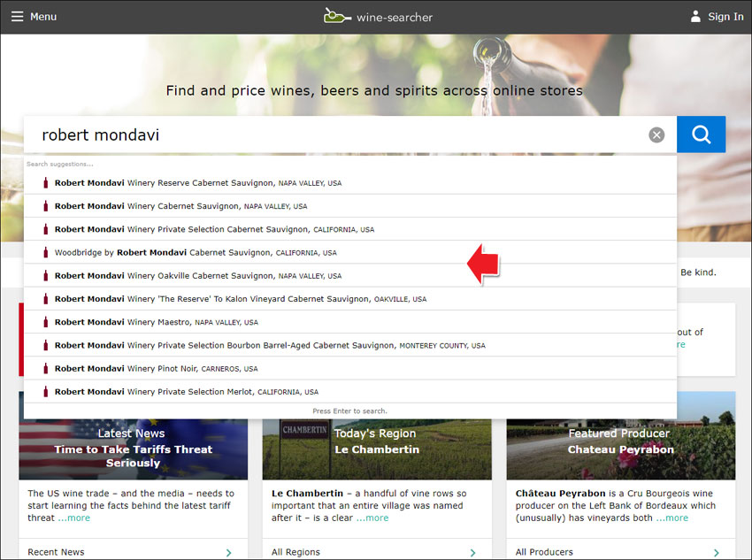Follow ...more link in tariff news text

(73, 518)
